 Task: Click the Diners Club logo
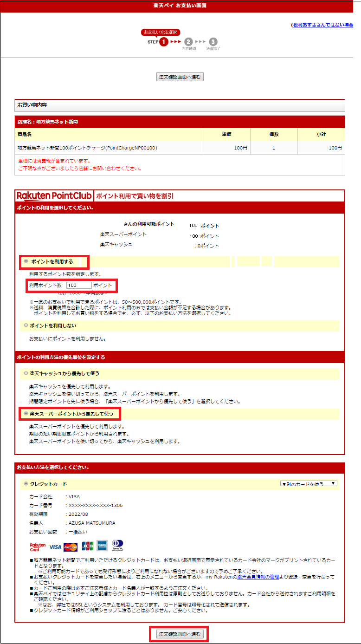(x=117, y=546)
